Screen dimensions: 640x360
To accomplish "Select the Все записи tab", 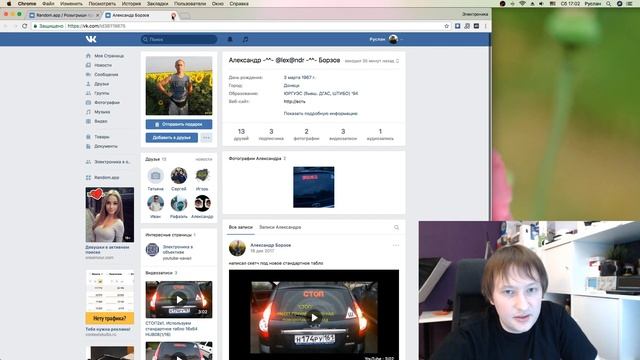I will 240,227.
